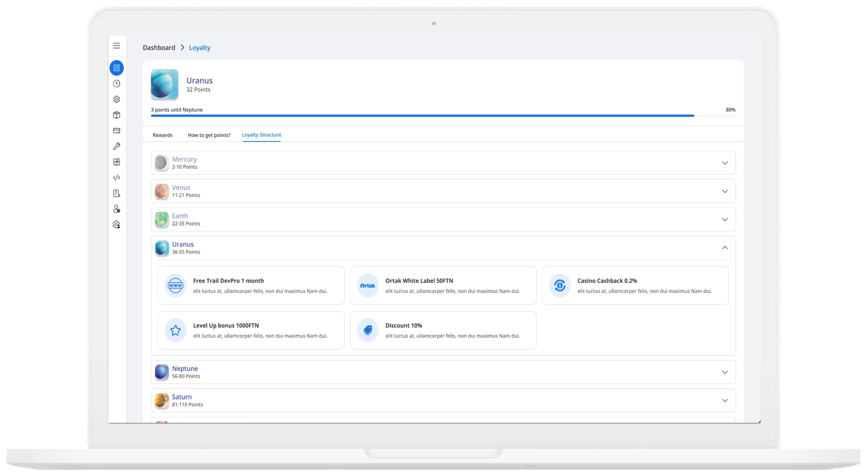Click the www icon on Free Trail DevPro card
The image size is (868, 476).
[x=176, y=286]
